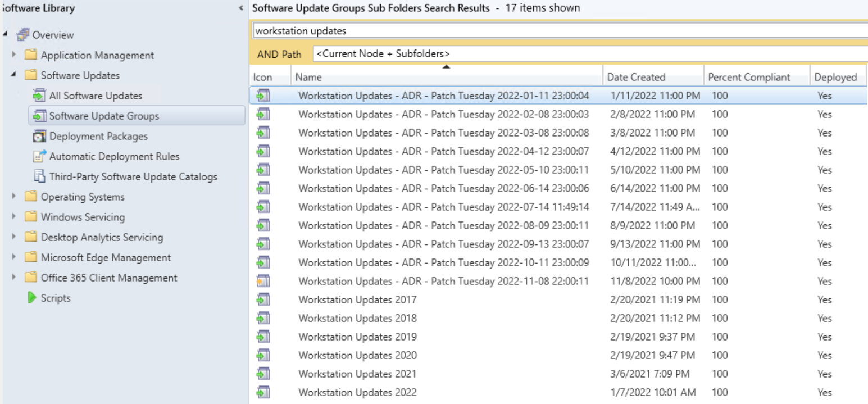Click the Third-Party Software Update Catalogs icon
The width and height of the screenshot is (868, 404).
pos(39,176)
